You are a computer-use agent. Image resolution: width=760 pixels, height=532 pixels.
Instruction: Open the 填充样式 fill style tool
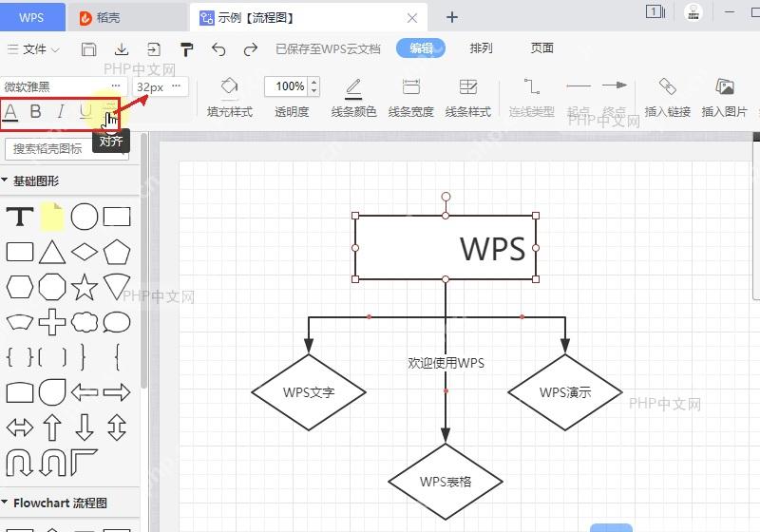tap(229, 98)
